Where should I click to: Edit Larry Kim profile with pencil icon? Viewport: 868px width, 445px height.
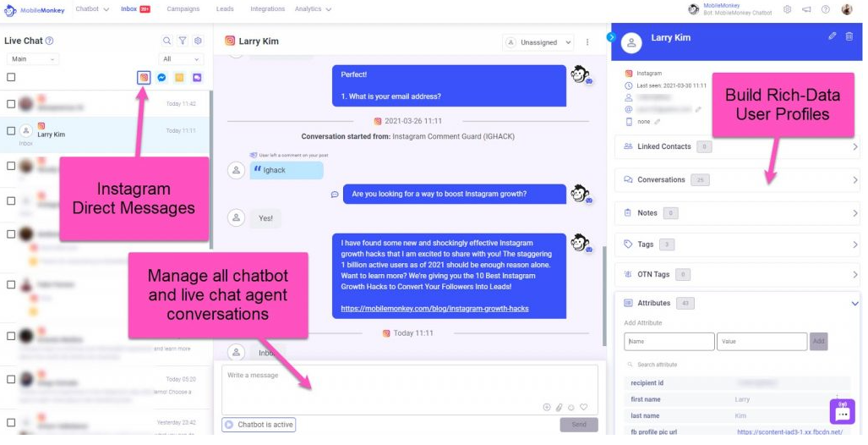pyautogui.click(x=832, y=36)
